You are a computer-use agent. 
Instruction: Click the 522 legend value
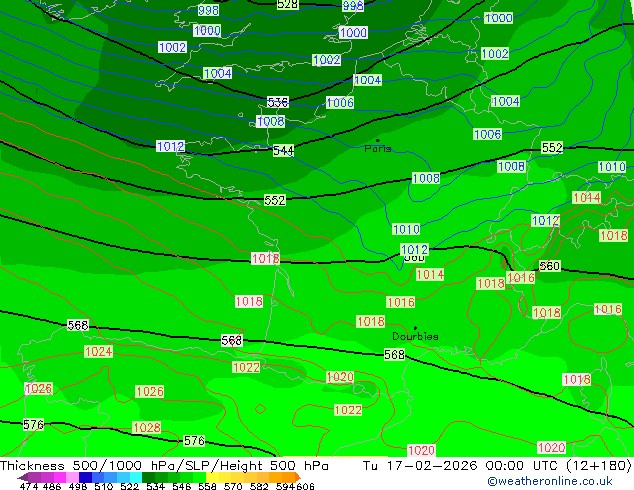click(x=129, y=486)
